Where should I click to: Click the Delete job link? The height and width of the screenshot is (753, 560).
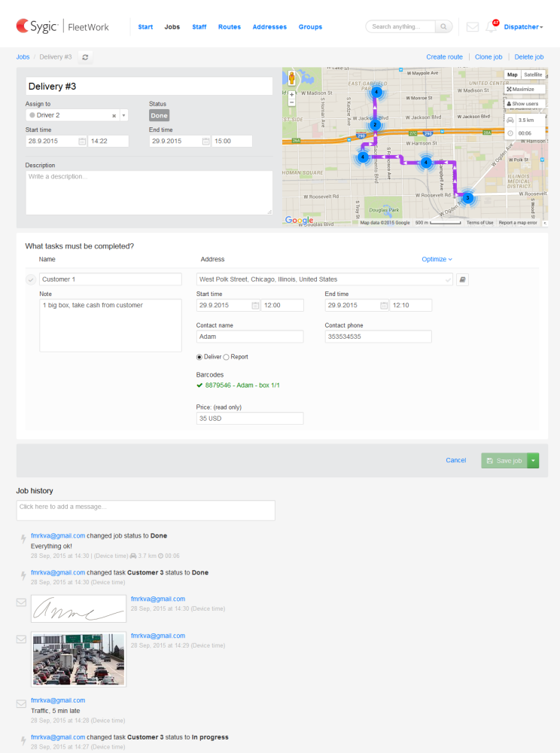coord(529,56)
